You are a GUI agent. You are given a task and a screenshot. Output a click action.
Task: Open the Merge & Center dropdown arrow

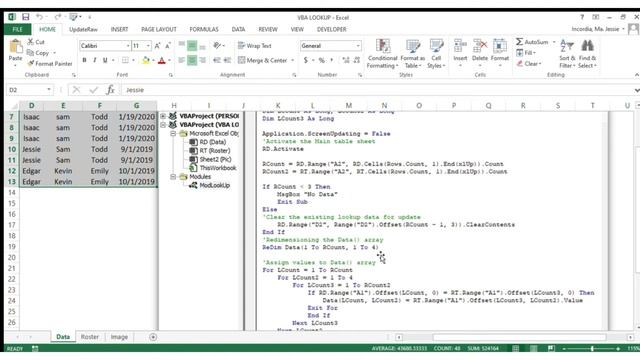(x=292, y=60)
